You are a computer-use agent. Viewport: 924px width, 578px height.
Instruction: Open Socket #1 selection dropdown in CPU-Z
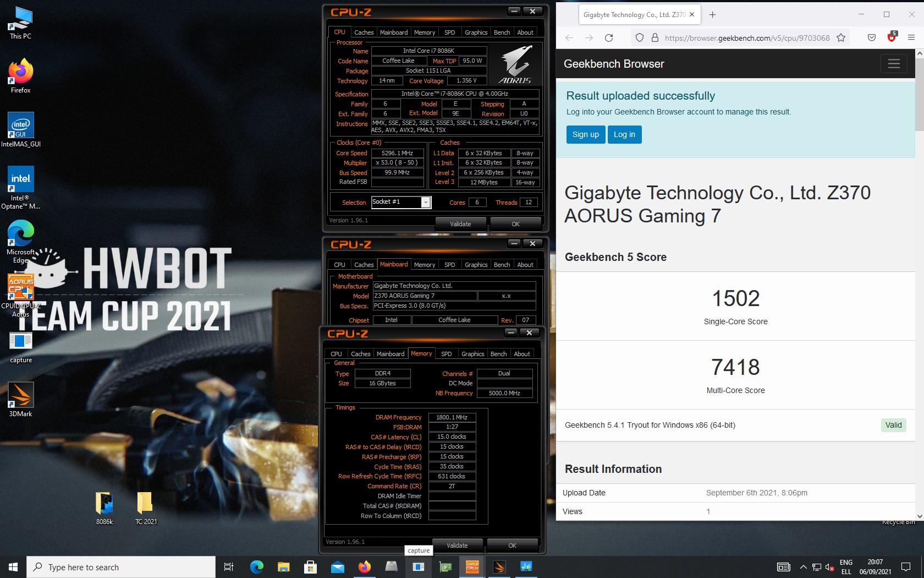pos(426,203)
